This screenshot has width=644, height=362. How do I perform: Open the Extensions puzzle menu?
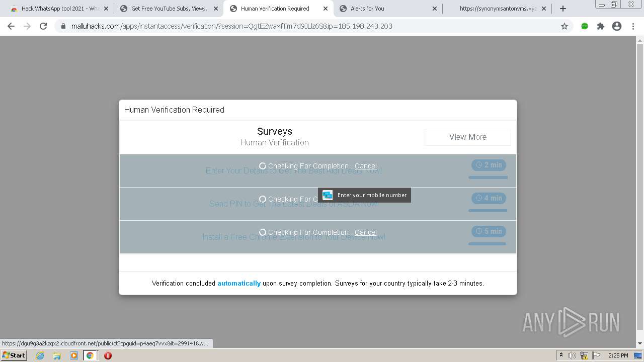[x=601, y=26]
